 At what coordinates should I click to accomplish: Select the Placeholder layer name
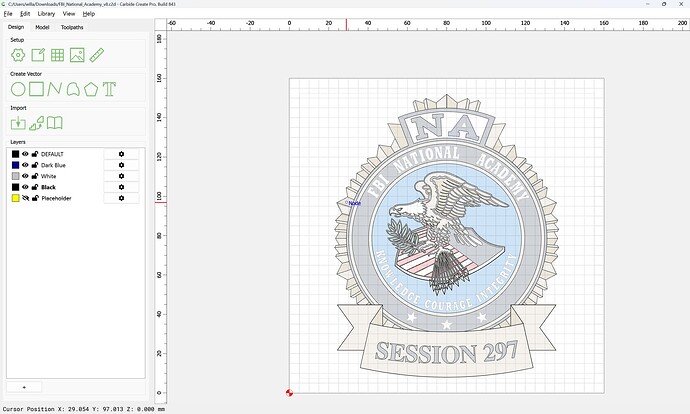(x=56, y=198)
